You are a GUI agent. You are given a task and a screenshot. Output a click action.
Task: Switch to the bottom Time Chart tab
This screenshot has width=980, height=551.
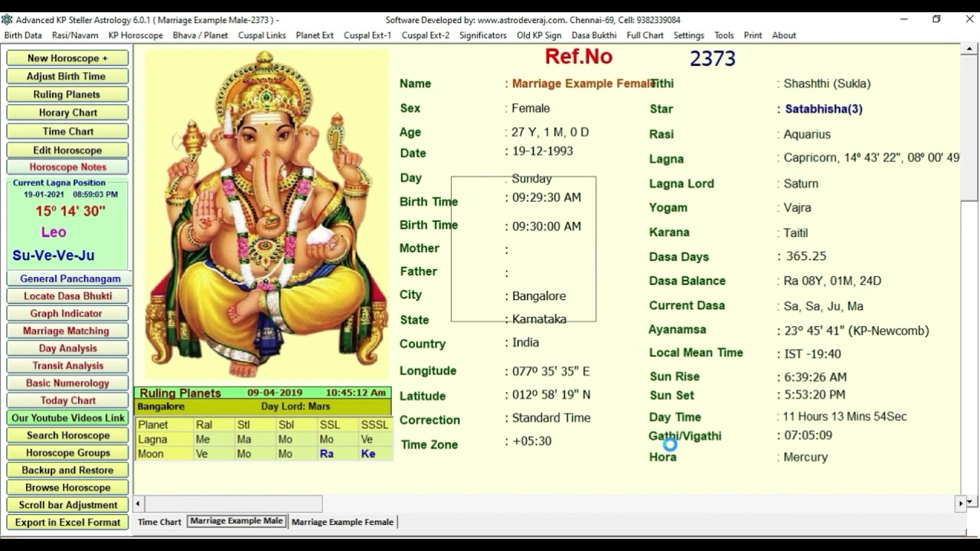(x=159, y=522)
